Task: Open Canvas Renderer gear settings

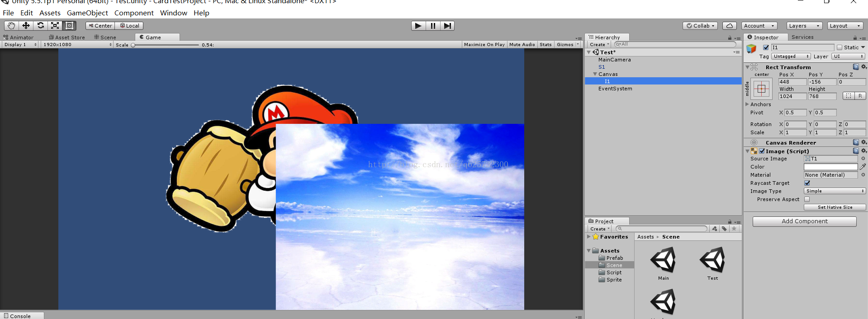Action: pos(864,142)
